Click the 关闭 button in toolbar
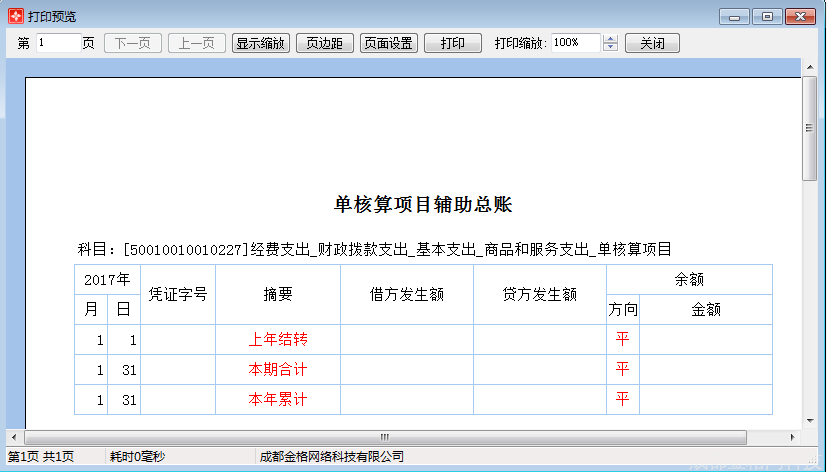The width and height of the screenshot is (827, 472). [652, 43]
